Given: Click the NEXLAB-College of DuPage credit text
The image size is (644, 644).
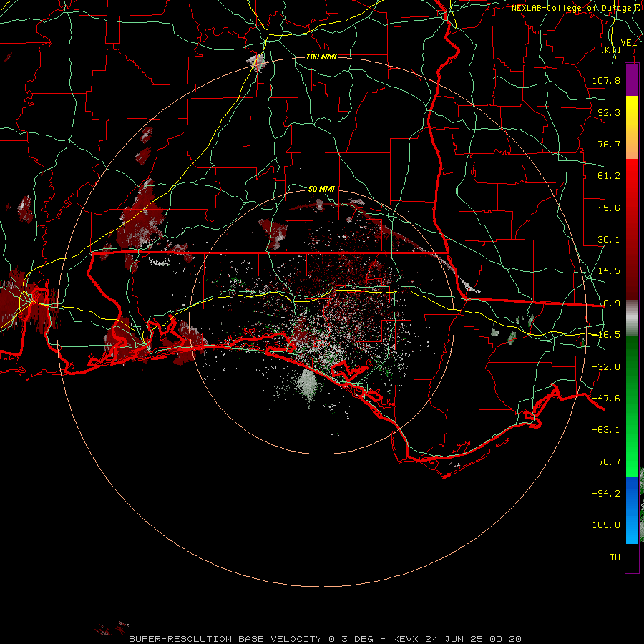Looking at the screenshot, I should (575, 8).
